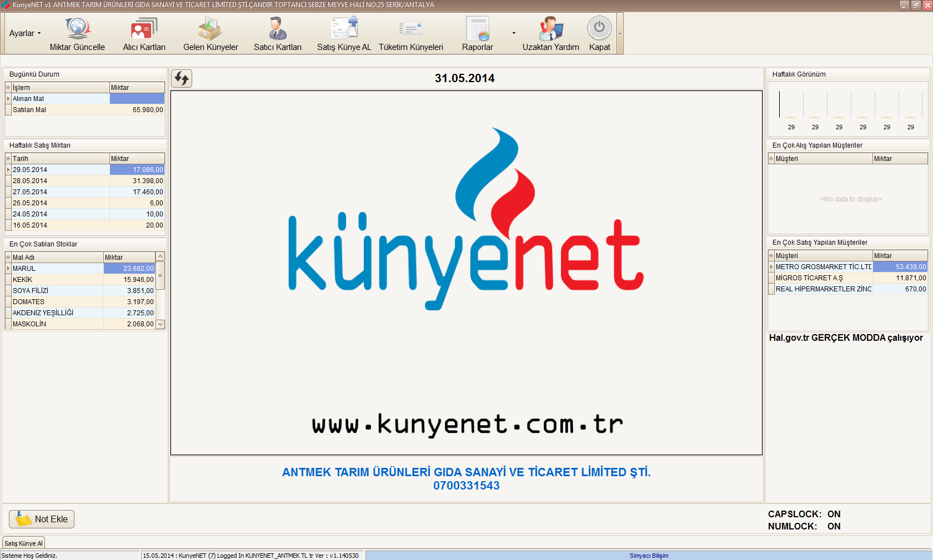Select the 28.05.2014 row
The image size is (933, 560).
[85, 181]
